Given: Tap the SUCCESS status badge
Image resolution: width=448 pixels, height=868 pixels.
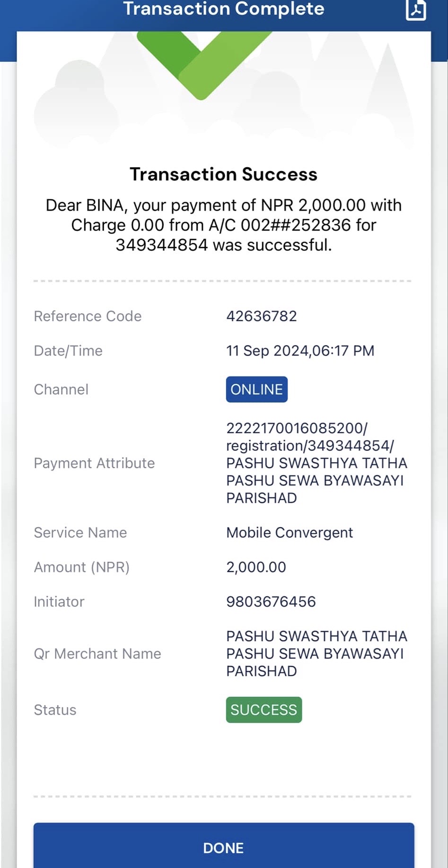Looking at the screenshot, I should pyautogui.click(x=264, y=710).
